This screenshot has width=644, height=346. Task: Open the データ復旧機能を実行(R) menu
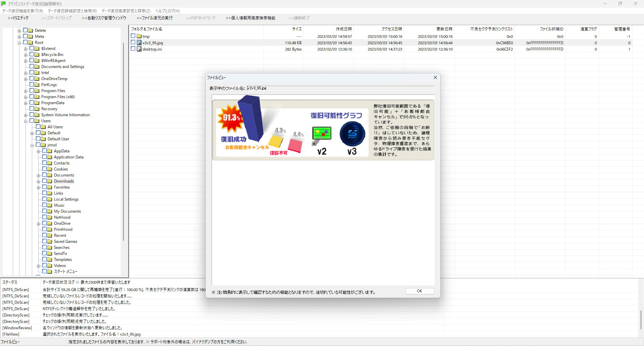click(23, 11)
